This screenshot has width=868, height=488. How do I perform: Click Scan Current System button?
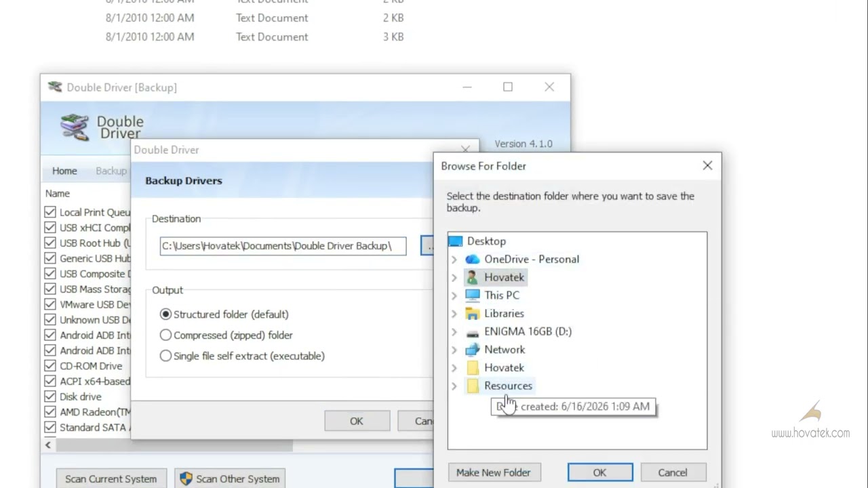111,479
